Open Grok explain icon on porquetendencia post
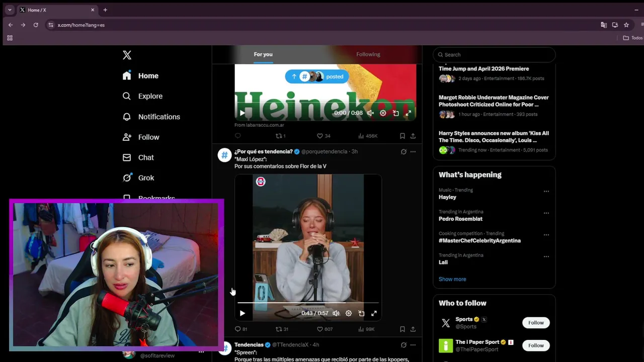 click(404, 151)
